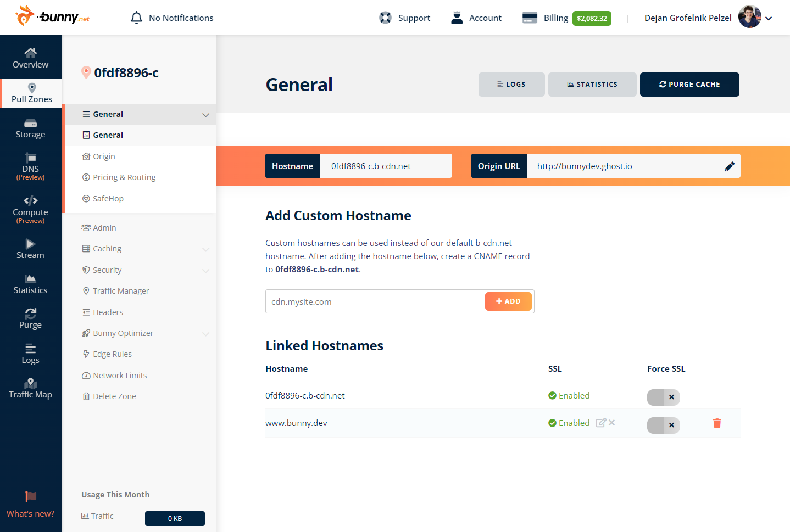Screen dimensions: 790x532
Task: Click the Bunny Optimizer menu label
Action: (123, 333)
